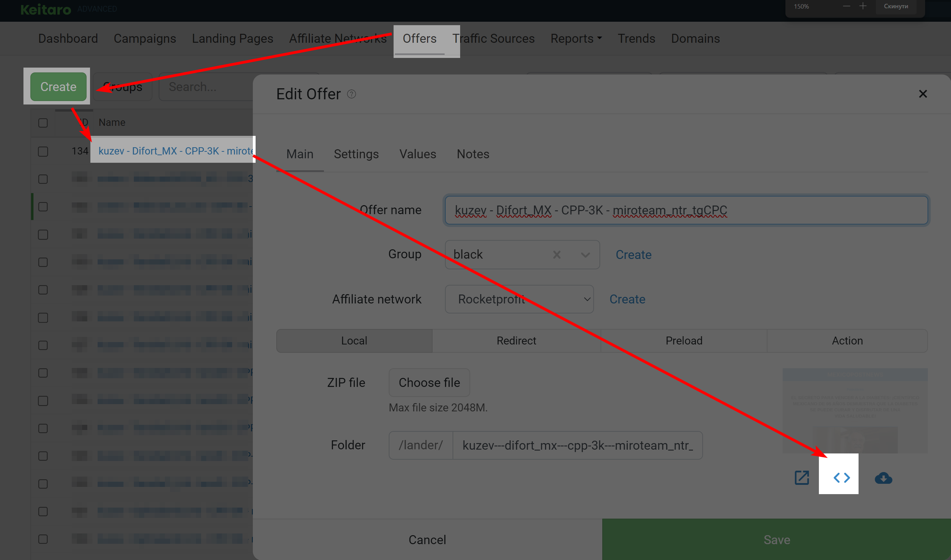Click the Choose file button
Screen dimensions: 951x560
(x=429, y=383)
